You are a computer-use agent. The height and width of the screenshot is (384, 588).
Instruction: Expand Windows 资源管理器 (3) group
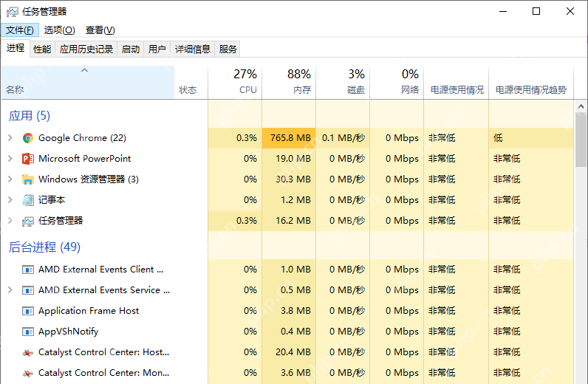pos(10,179)
